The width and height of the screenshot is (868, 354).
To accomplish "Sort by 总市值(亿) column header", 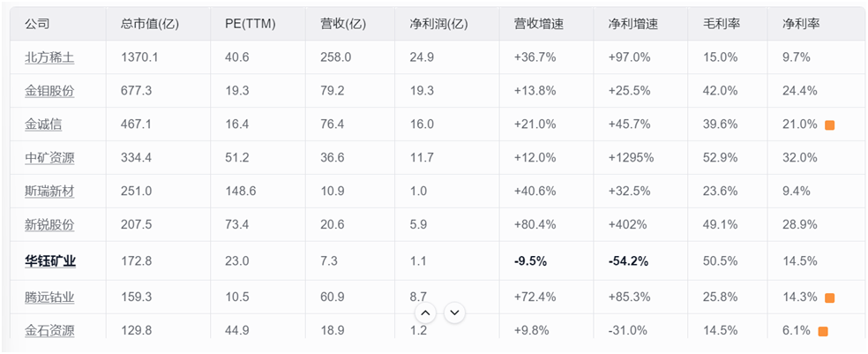I will pyautogui.click(x=150, y=24).
